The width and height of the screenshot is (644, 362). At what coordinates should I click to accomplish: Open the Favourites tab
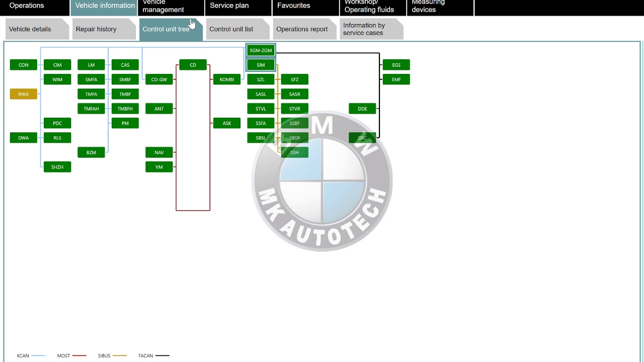pos(306,7)
